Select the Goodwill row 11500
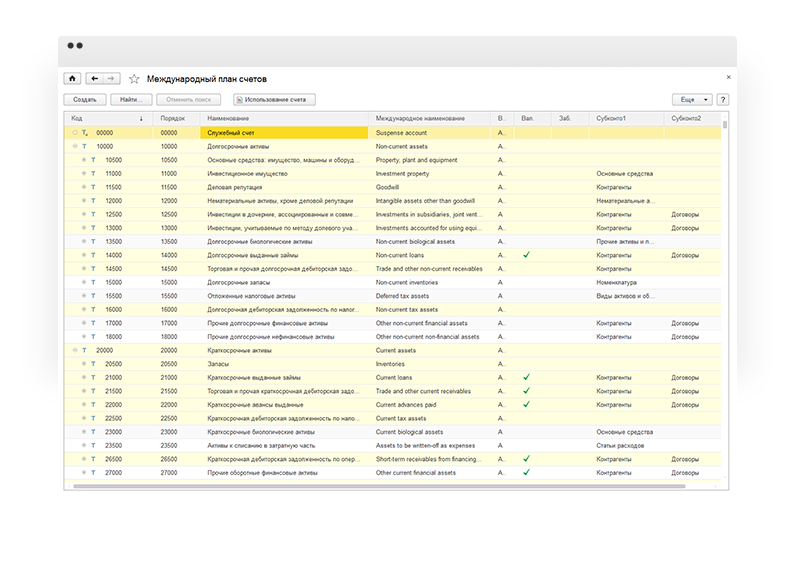This screenshot has height=571, width=795. 392,187
